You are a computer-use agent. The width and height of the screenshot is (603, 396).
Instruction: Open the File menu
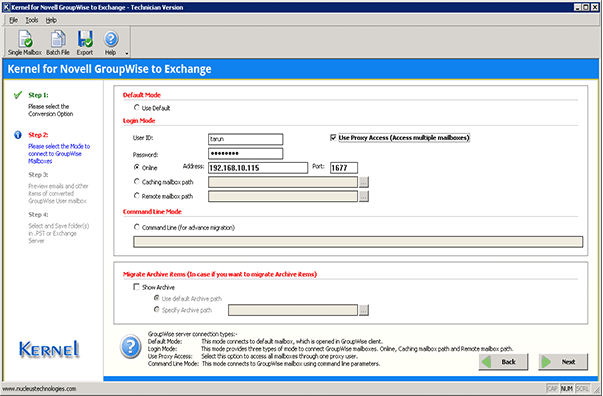[13, 20]
